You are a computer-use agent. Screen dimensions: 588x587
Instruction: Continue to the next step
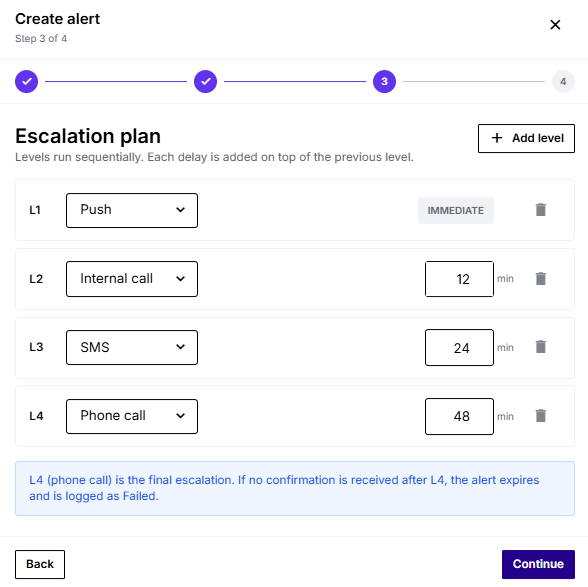(x=538, y=564)
